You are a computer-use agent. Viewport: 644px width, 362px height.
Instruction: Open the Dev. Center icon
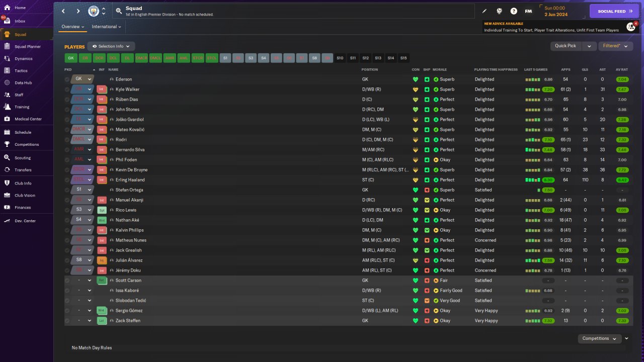point(7,221)
